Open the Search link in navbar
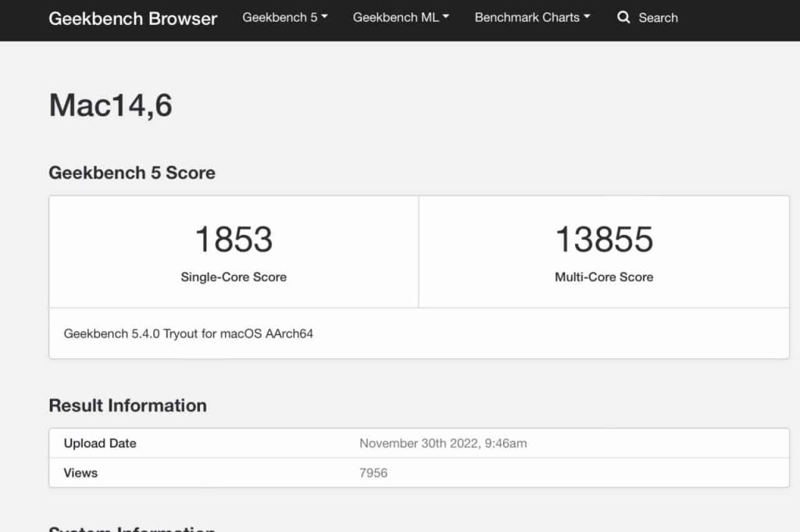This screenshot has height=532, width=800. coord(658,18)
